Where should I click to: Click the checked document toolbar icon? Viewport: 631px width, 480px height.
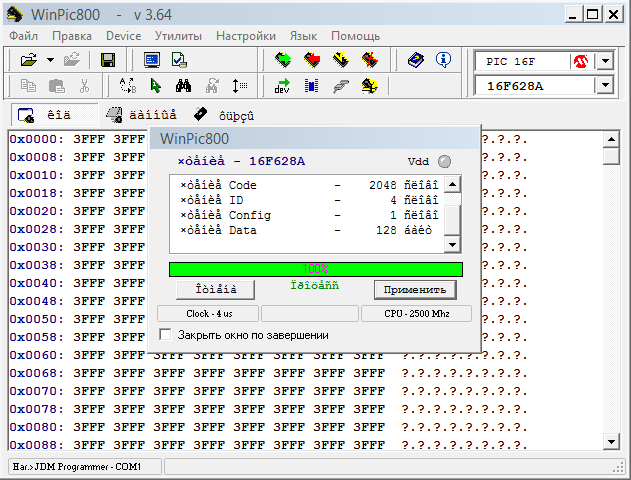click(179, 60)
